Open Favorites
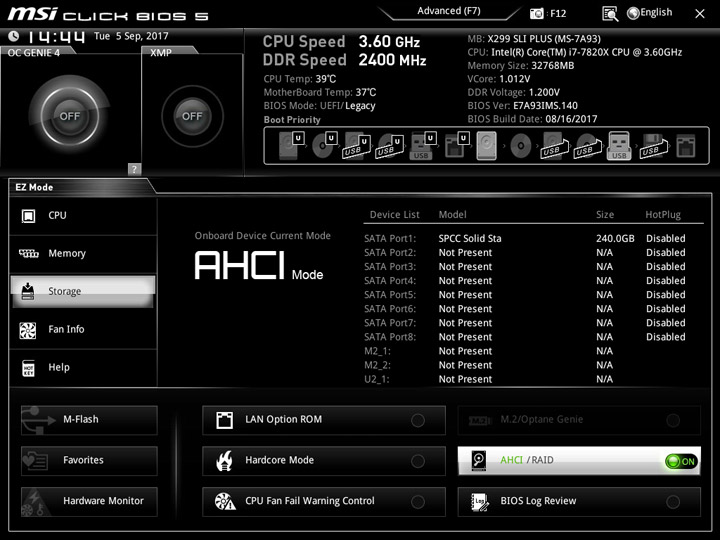Screen dimensions: 720x540 coord(89,461)
